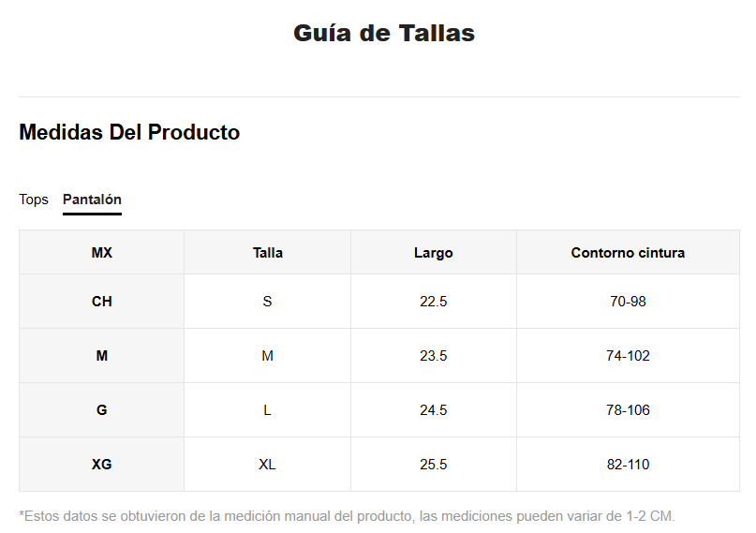Select the Pantalón tab
756x533 pixels.
coord(92,199)
